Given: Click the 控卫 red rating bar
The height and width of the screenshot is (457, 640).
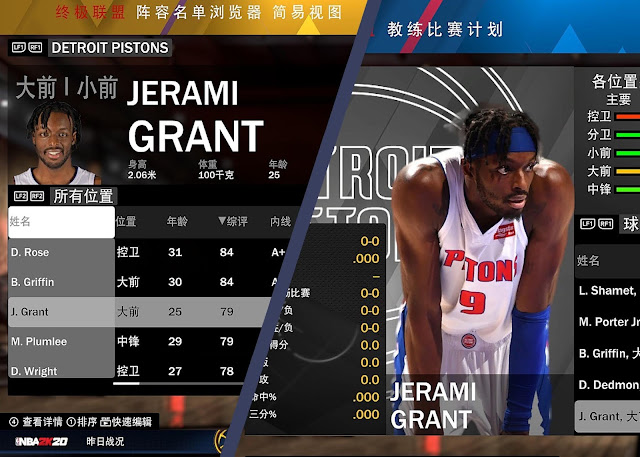Looking at the screenshot, I should (628, 117).
